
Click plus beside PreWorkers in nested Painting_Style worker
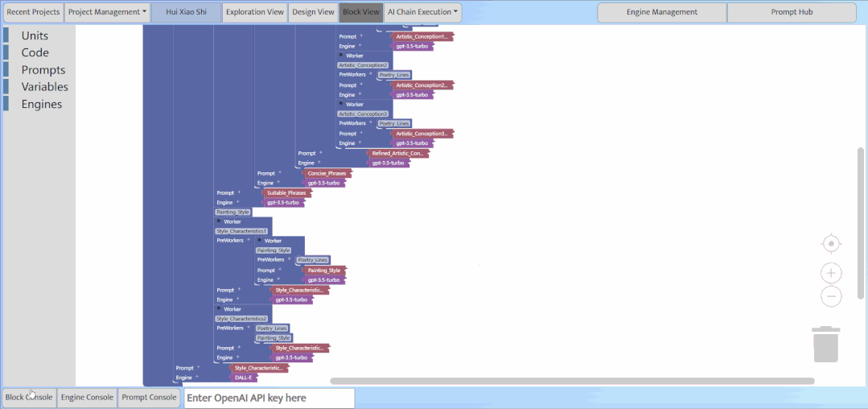click(x=290, y=259)
